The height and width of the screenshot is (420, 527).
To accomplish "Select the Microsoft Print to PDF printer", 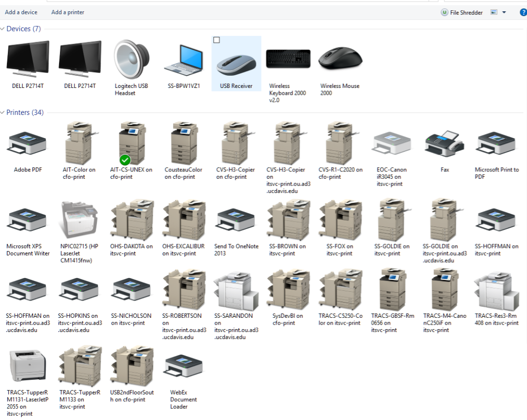I will point(497,155).
